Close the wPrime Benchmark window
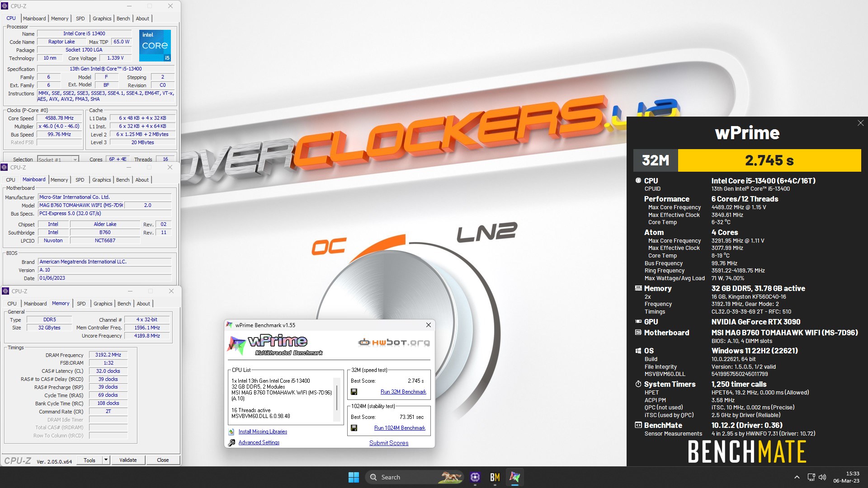Screen dimensions: 868x488 click(428, 325)
